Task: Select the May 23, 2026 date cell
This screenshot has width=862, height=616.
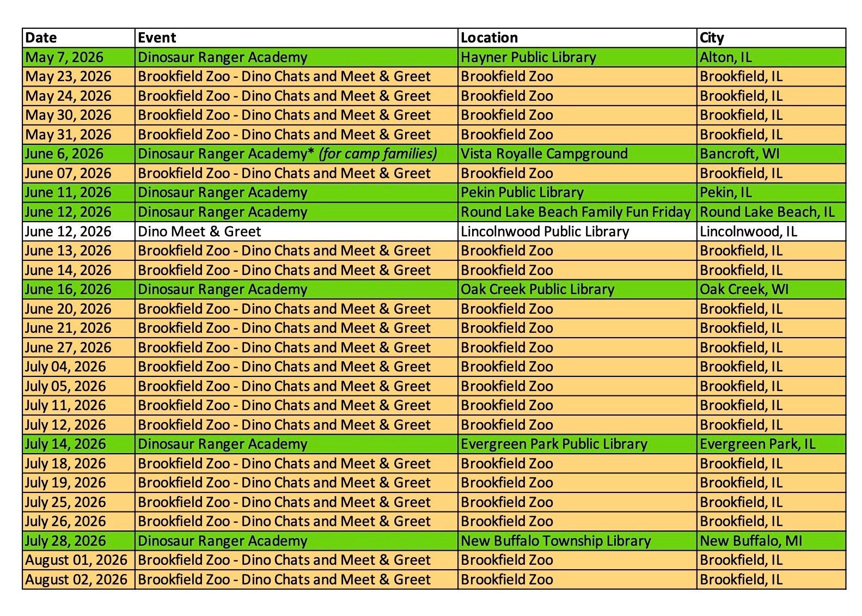Action: 78,76
